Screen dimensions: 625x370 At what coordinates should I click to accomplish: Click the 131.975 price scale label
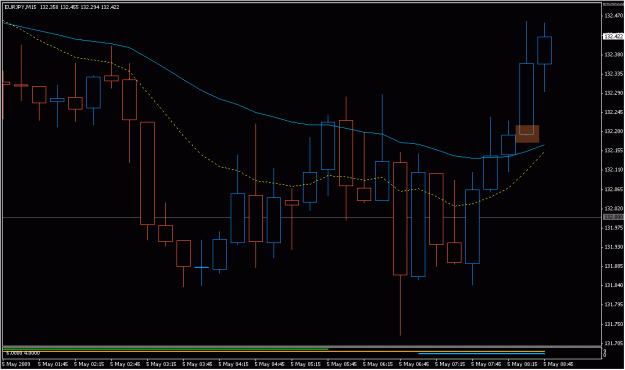pyautogui.click(x=614, y=228)
